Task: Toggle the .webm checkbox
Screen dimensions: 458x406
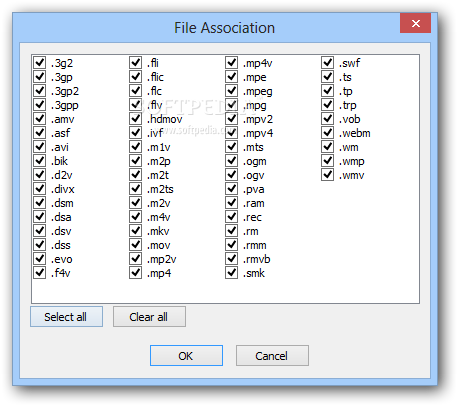Action: coord(328,133)
